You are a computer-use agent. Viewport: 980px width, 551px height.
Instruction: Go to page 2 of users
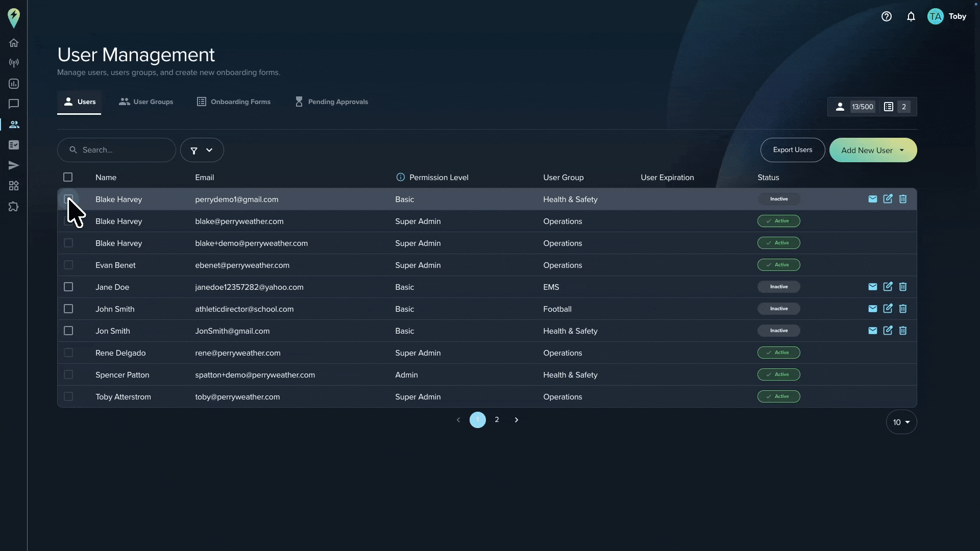497,420
